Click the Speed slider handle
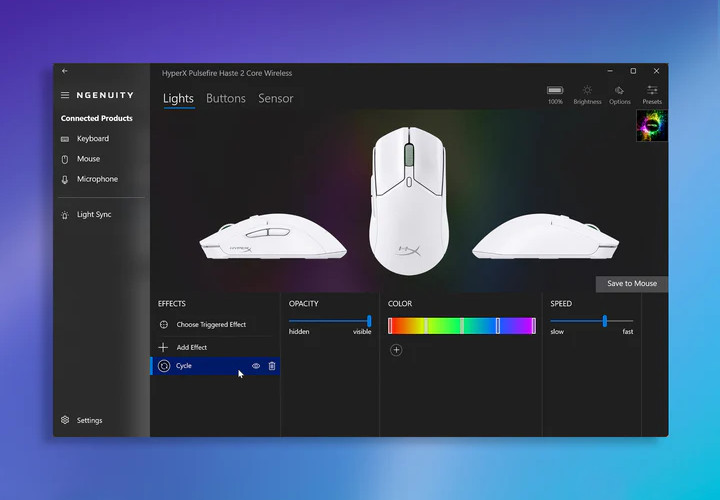720x500 pixels. (x=605, y=321)
